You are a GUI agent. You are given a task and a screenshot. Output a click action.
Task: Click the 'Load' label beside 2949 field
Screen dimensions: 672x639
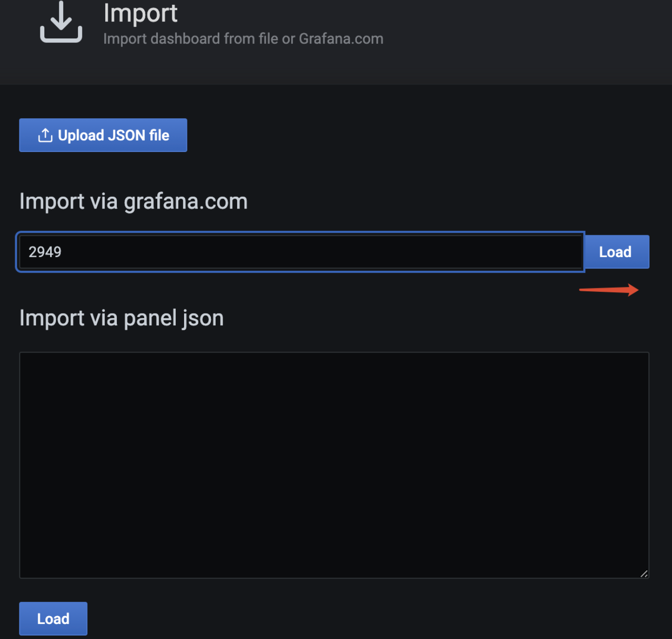[615, 252]
